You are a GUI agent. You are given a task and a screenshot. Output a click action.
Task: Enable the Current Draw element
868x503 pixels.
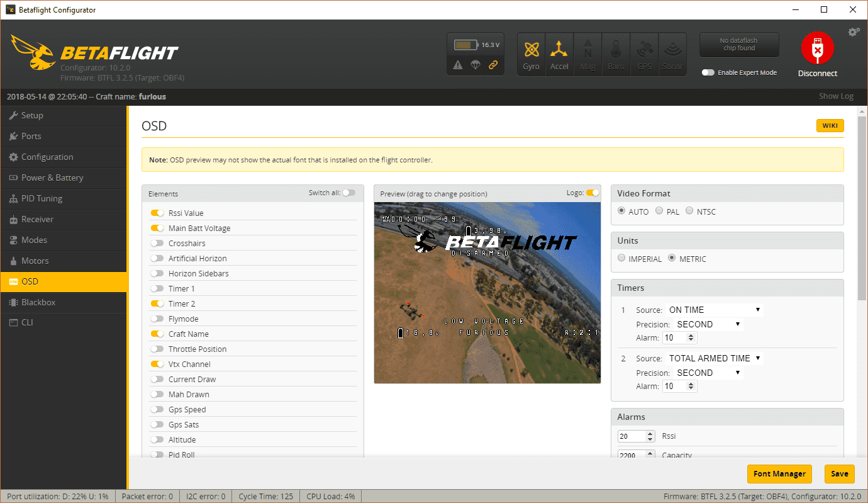pyautogui.click(x=157, y=379)
